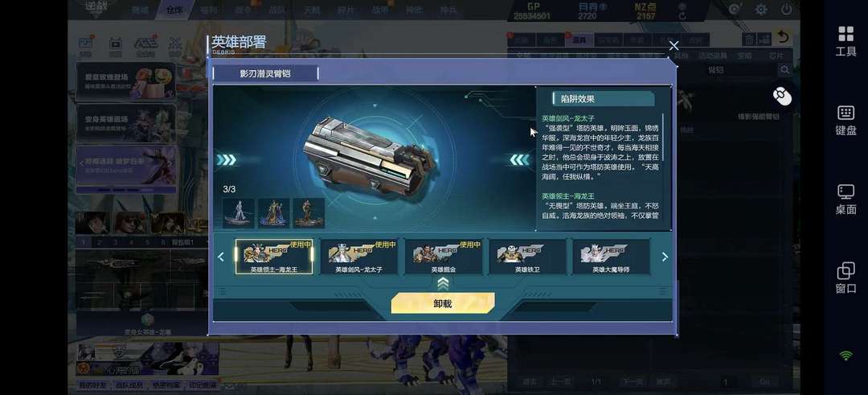868x395 pixels.
Task: Click the floating mouse icon
Action: tap(782, 97)
